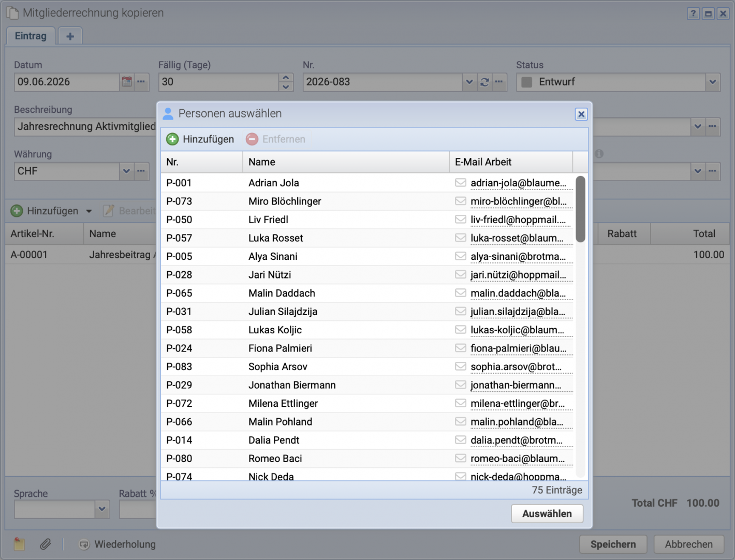
Task: Expand the Hinzufügen dropdown arrow for articles
Action: (89, 211)
